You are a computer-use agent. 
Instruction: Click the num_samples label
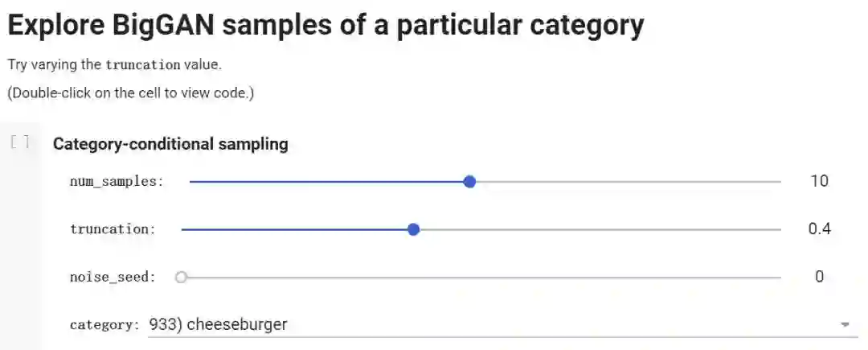117,182
